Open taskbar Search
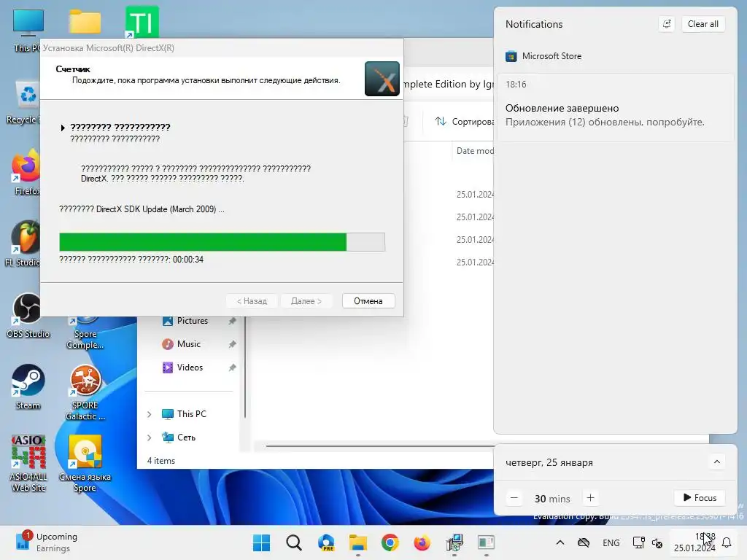 coord(294,542)
